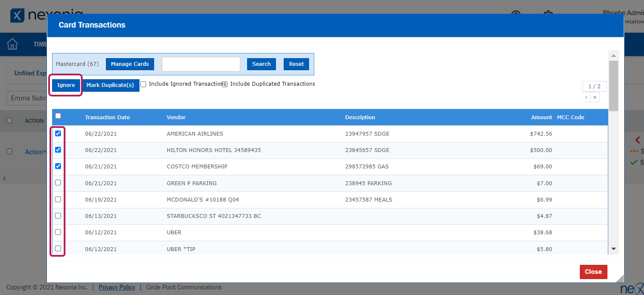Check the $38.68 Uber transaction
This screenshot has height=295, width=644.
pyautogui.click(x=58, y=232)
